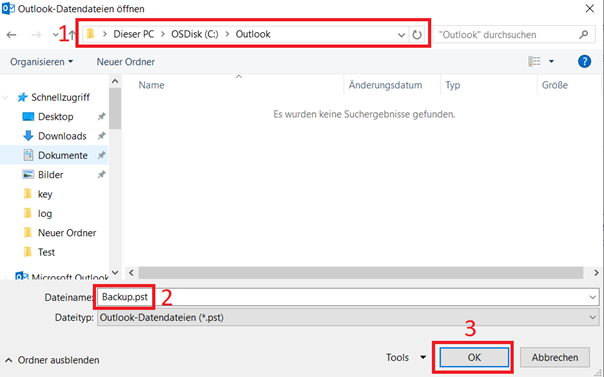Open the help question mark icon

[x=584, y=61]
